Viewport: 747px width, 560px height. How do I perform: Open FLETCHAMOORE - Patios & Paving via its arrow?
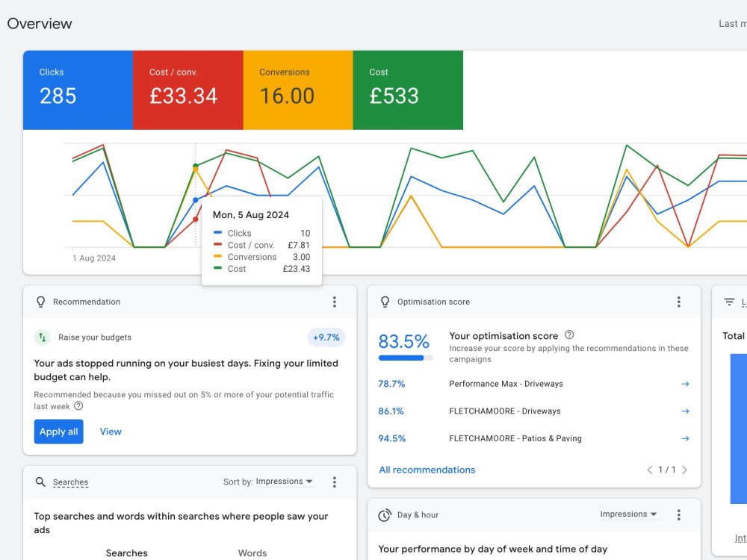pyautogui.click(x=685, y=438)
